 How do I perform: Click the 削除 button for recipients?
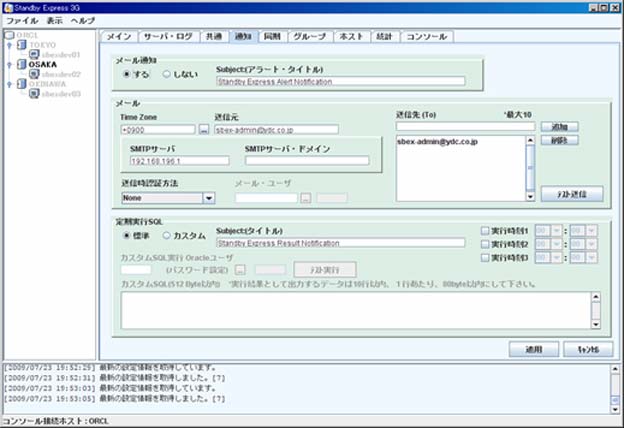[560, 140]
